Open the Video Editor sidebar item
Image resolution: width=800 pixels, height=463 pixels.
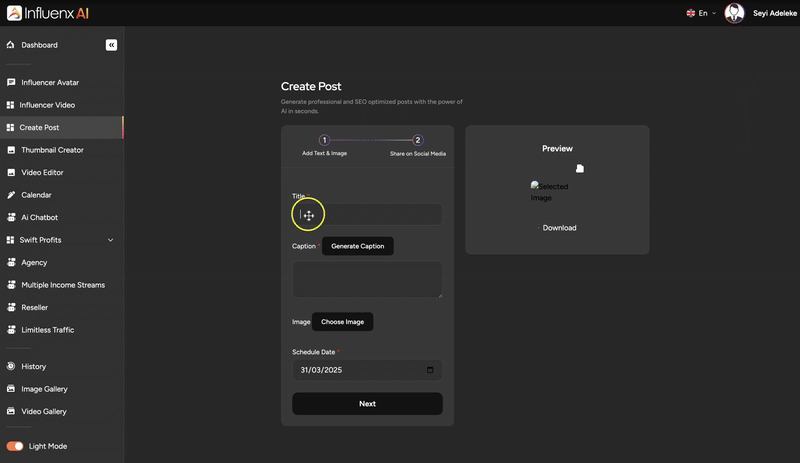tap(42, 172)
